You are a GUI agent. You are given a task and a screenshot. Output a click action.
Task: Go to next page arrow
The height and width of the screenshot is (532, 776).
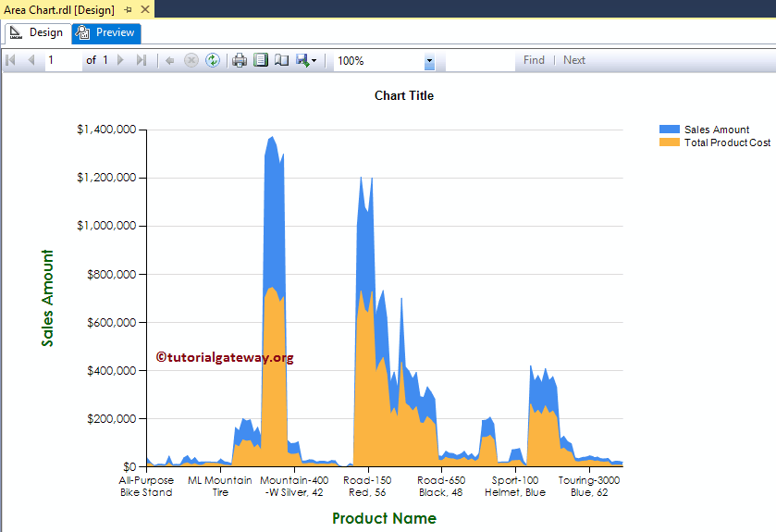point(120,60)
